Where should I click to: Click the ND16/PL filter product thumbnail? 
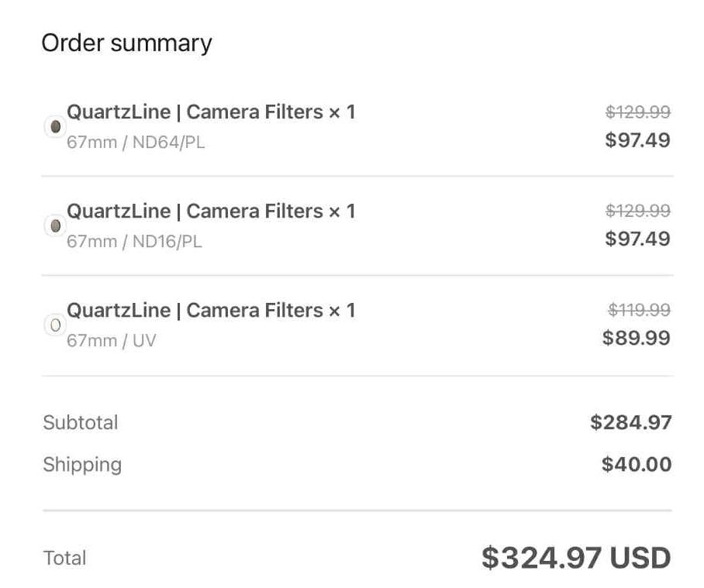pyautogui.click(x=54, y=225)
